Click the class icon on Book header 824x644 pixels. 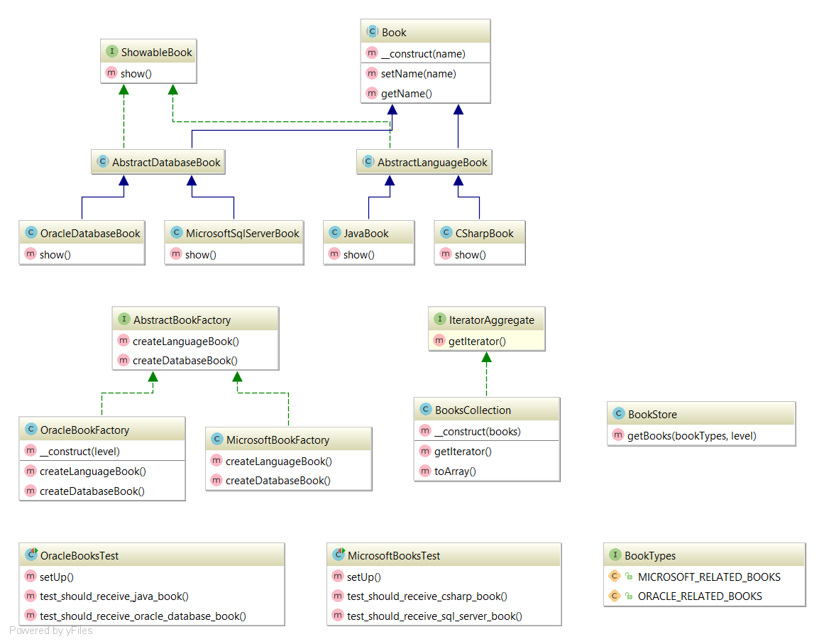tap(372, 31)
